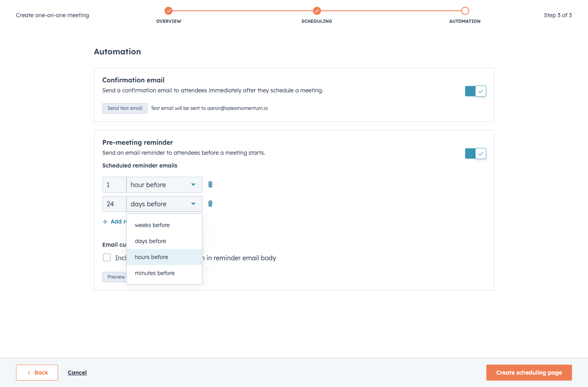
Task: Click the reminder amount field showing 1
Action: pos(114,185)
